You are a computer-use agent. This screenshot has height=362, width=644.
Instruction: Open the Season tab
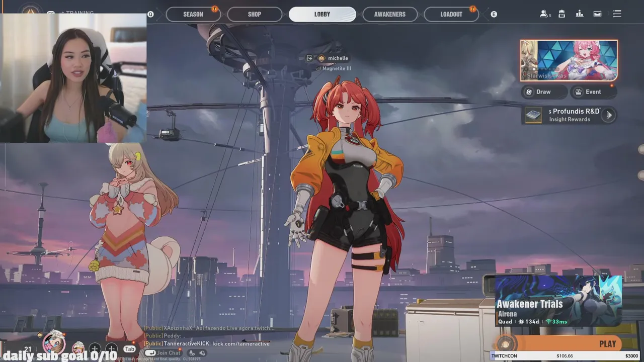[x=193, y=14]
